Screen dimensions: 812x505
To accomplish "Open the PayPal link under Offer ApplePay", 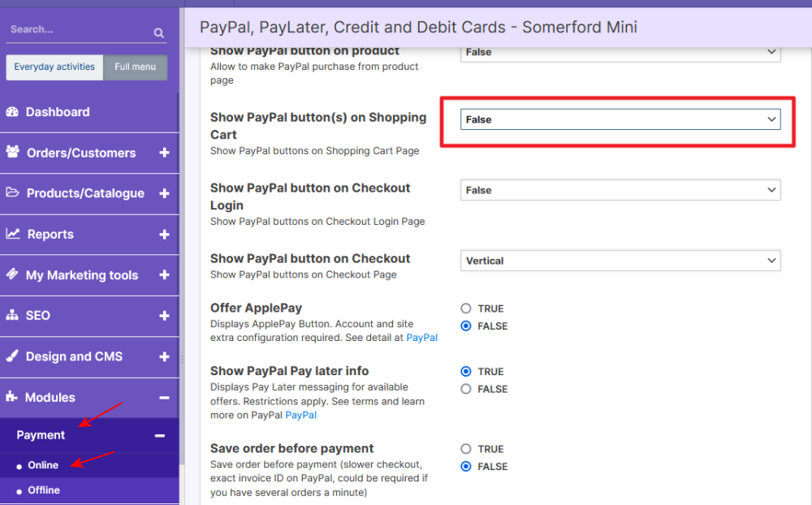I will pyautogui.click(x=421, y=338).
